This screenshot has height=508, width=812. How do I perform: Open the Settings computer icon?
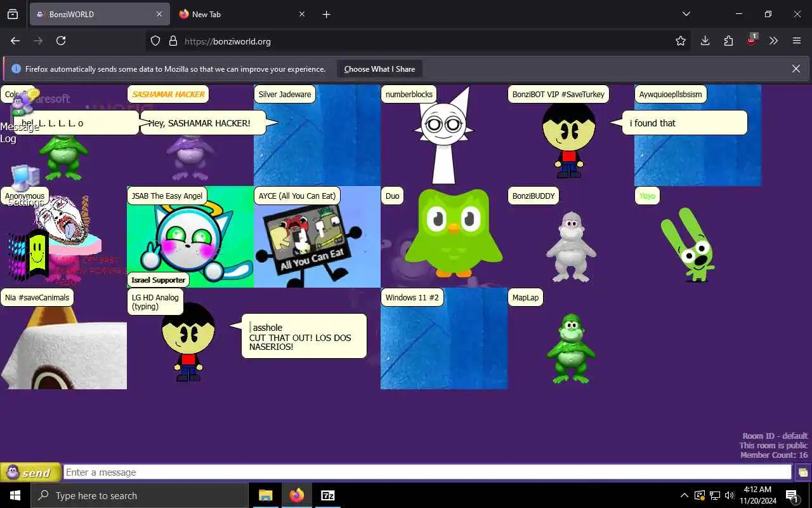point(24,185)
